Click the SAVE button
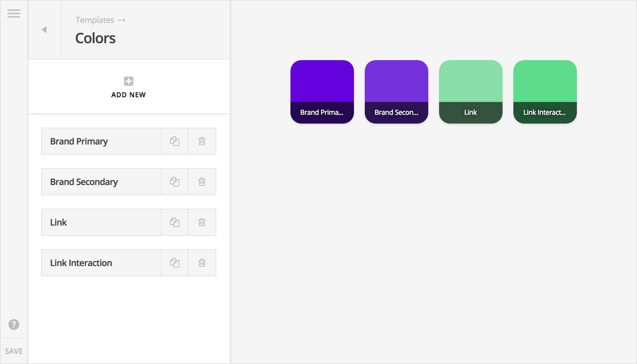This screenshot has width=637, height=364. click(x=14, y=351)
